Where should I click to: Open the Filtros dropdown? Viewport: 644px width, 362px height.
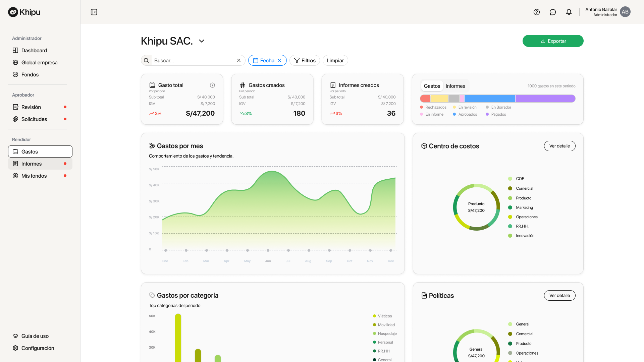pyautogui.click(x=305, y=60)
